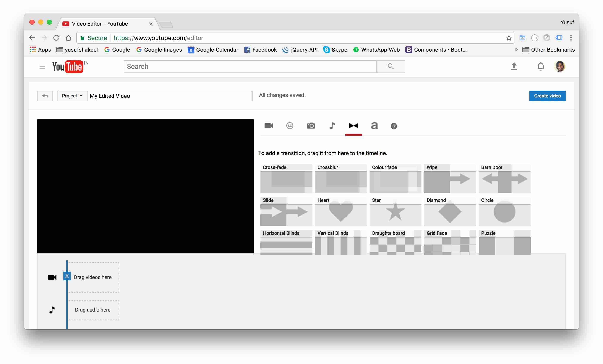Click the Create video button

(x=547, y=96)
